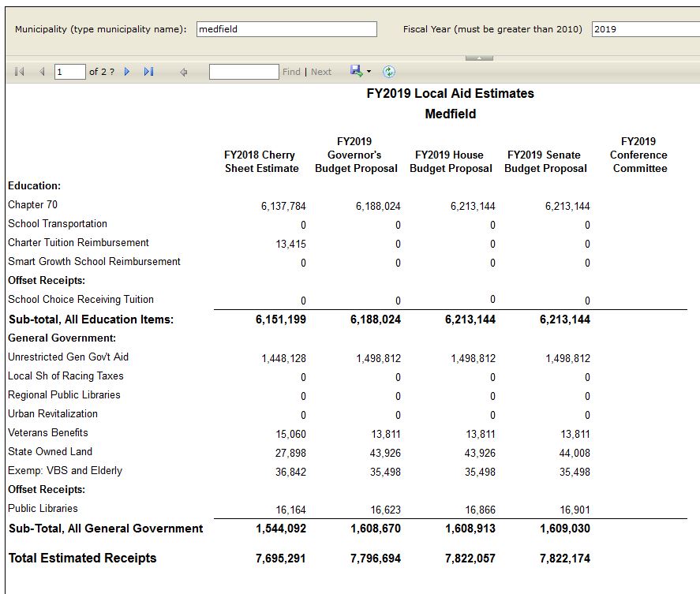Image resolution: width=700 pixels, height=594 pixels.
Task: Click the Find text box
Action: coord(244,72)
